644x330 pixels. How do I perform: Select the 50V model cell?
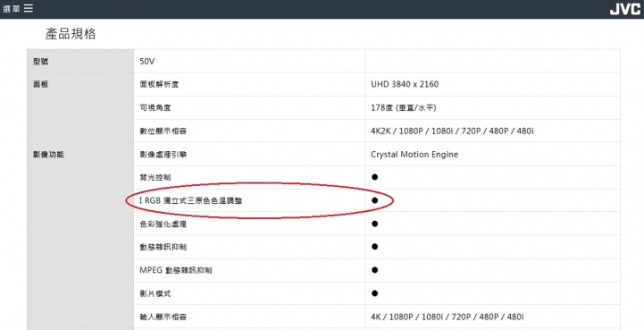(x=147, y=62)
